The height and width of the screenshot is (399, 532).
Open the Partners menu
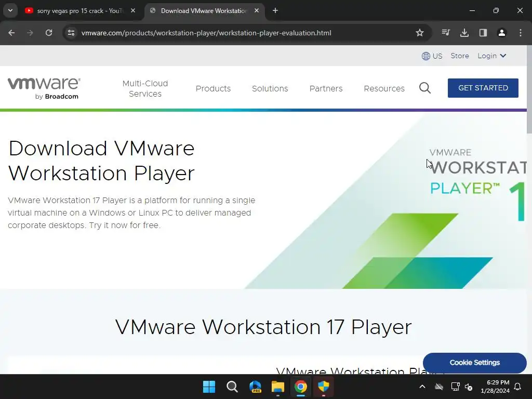coord(326,88)
